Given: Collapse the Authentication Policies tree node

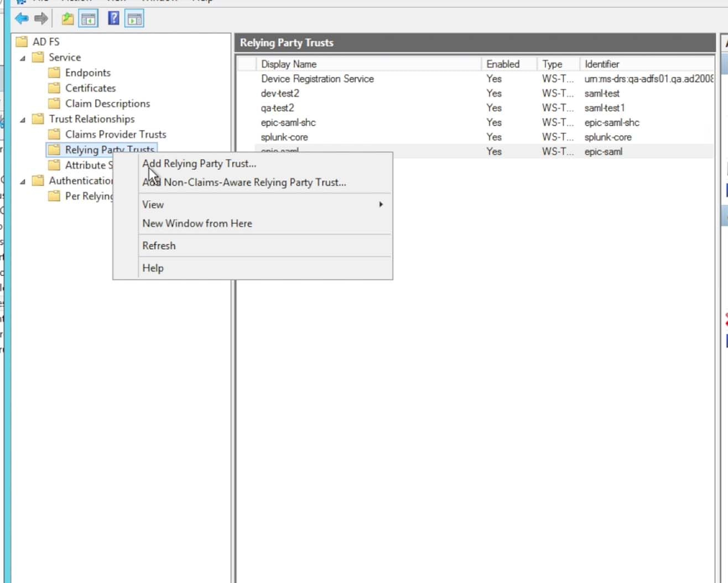Looking at the screenshot, I should pyautogui.click(x=23, y=181).
